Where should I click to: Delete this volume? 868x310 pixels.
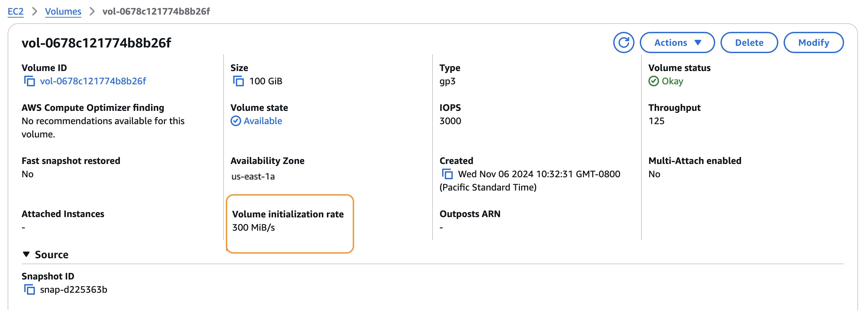749,43
